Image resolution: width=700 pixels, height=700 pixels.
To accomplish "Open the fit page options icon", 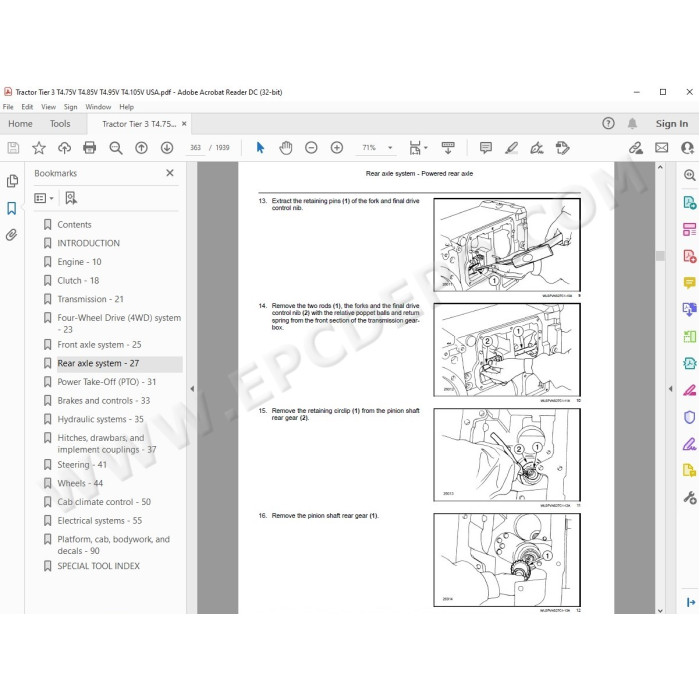I will tap(415, 148).
